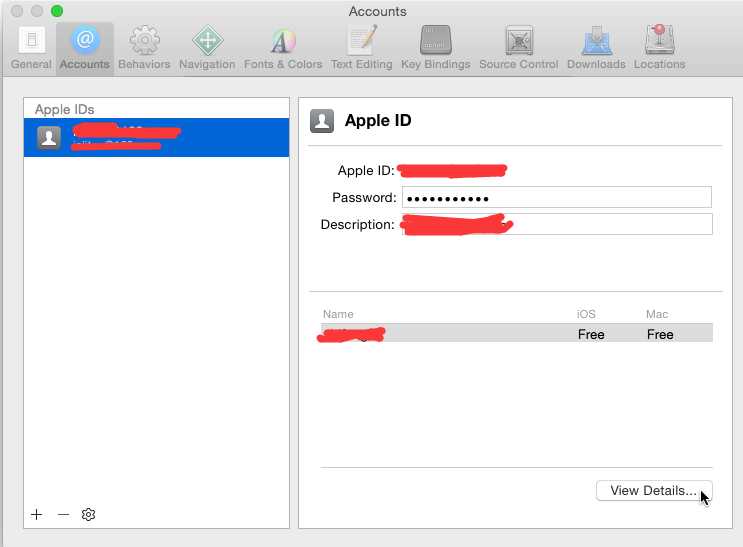The height and width of the screenshot is (547, 743).
Task: Add a new account with plus button
Action: coord(36,514)
